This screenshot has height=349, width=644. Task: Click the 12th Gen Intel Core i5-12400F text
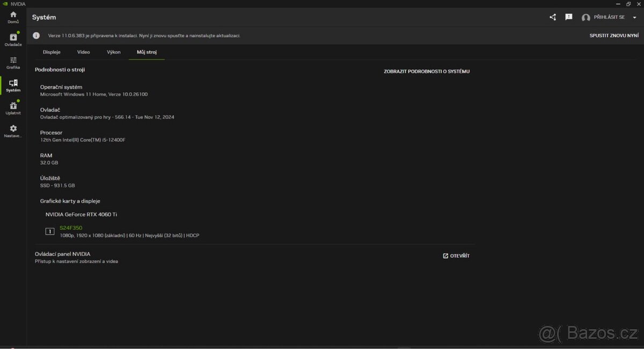point(83,140)
